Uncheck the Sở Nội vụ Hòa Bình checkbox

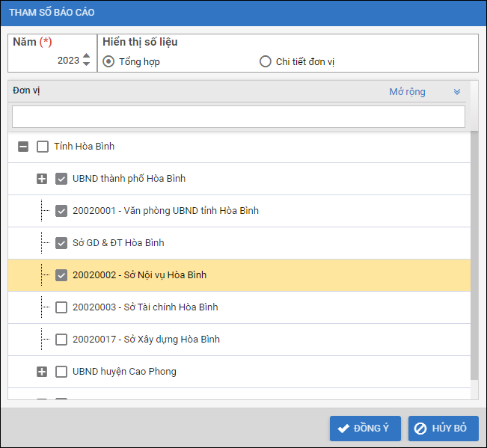click(61, 275)
